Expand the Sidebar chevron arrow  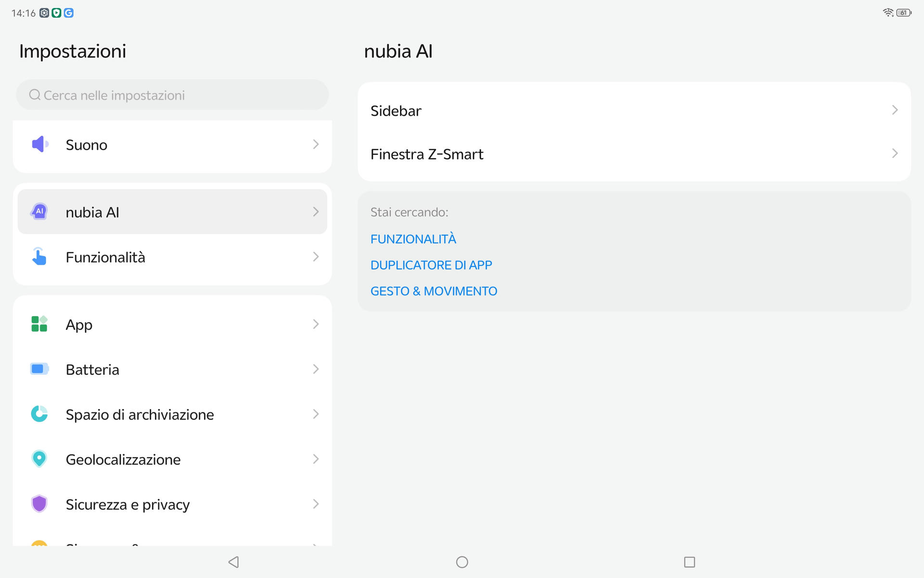click(x=895, y=110)
